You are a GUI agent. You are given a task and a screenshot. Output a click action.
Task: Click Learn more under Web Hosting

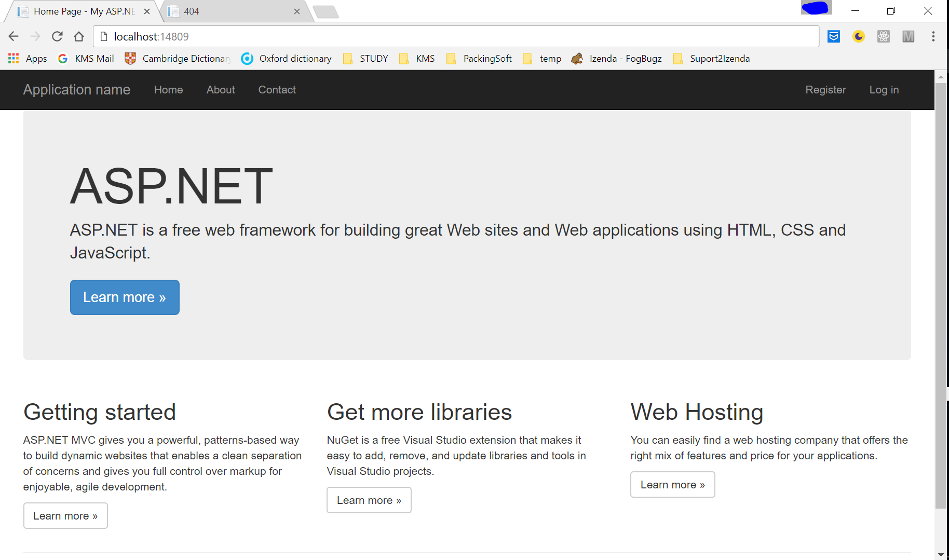pos(673,485)
